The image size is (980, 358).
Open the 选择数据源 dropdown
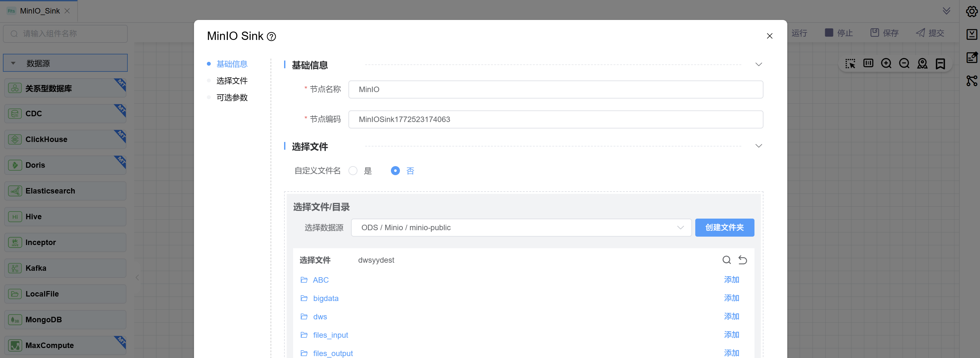(521, 227)
